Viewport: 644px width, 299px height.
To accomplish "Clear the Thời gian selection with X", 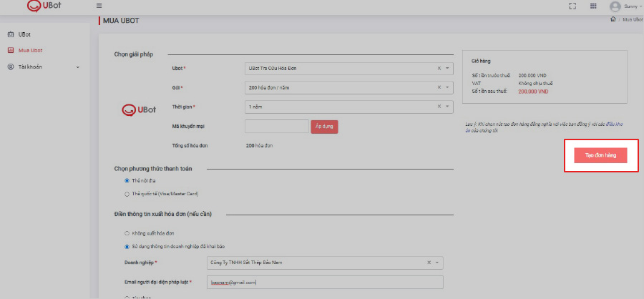I will pyautogui.click(x=439, y=107).
